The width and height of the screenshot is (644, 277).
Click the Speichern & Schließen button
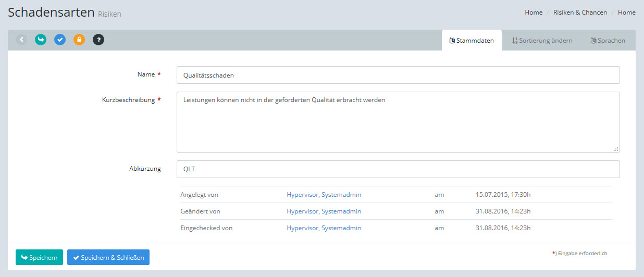[108, 257]
